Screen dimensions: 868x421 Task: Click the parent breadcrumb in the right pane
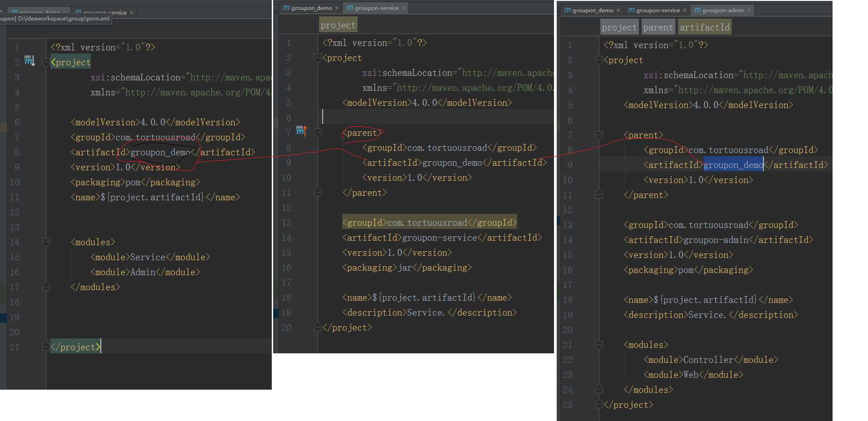click(x=658, y=27)
